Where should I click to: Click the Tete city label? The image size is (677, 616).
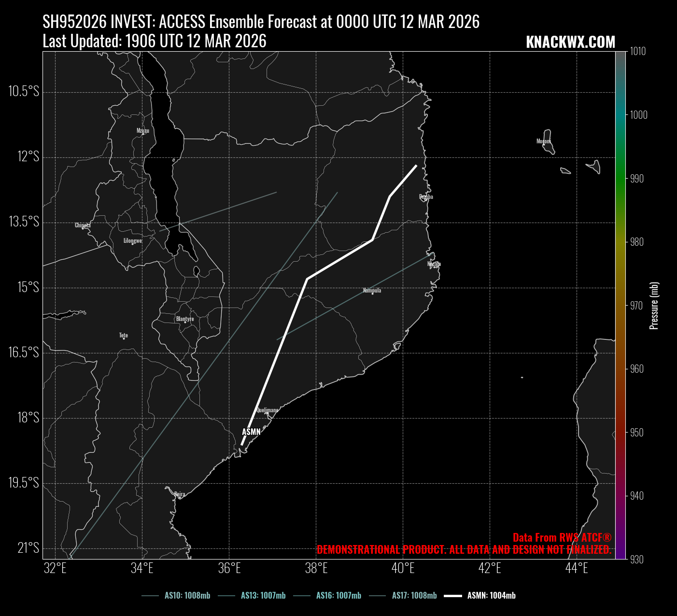(x=124, y=335)
